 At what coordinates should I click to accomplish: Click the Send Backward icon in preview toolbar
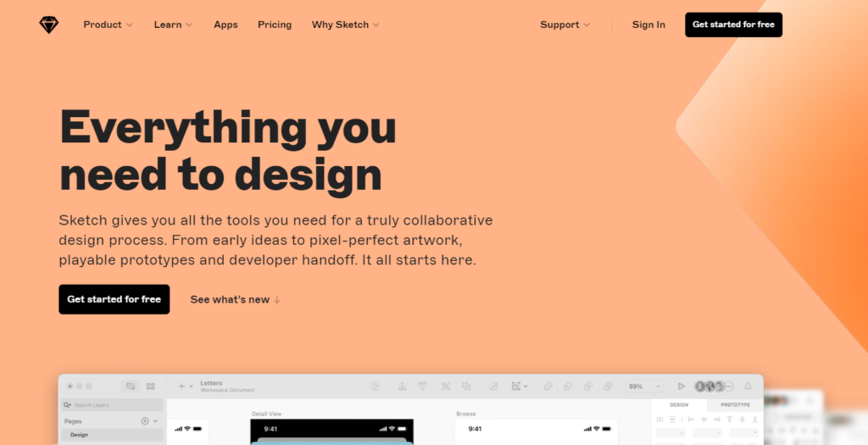pos(422,386)
